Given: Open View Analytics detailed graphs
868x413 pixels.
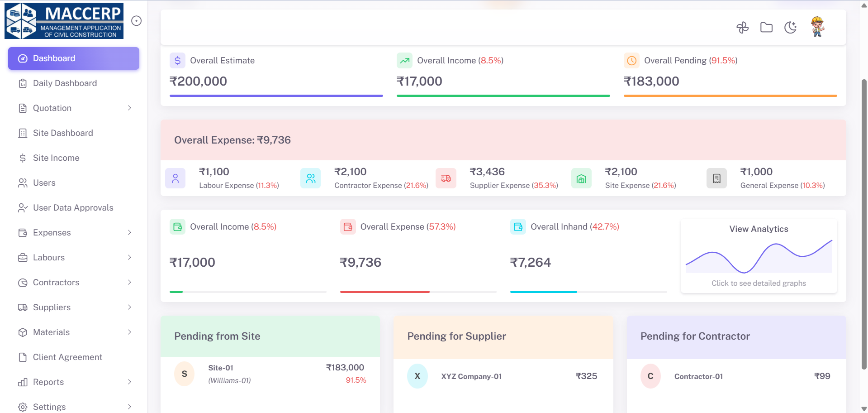Looking at the screenshot, I should 759,256.
